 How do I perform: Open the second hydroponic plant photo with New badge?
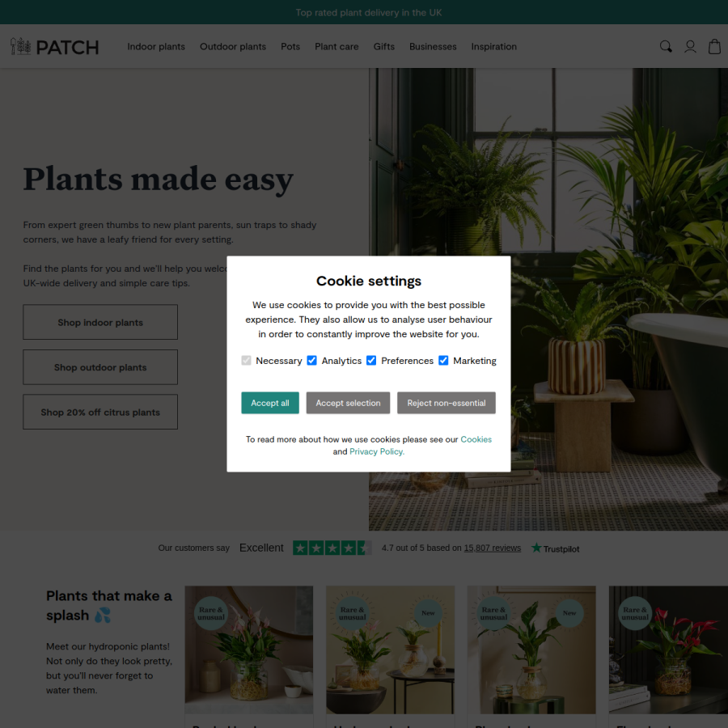(x=390, y=650)
